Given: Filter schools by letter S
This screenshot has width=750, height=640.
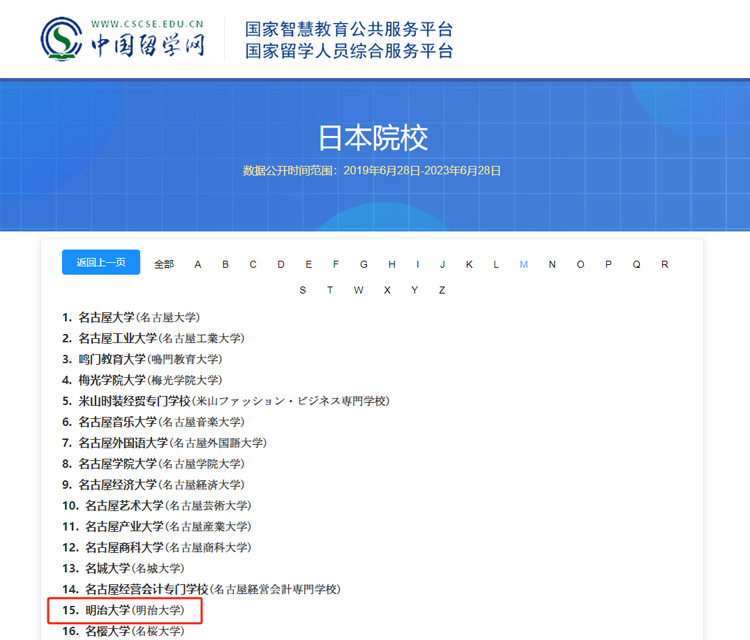Looking at the screenshot, I should click(x=302, y=290).
